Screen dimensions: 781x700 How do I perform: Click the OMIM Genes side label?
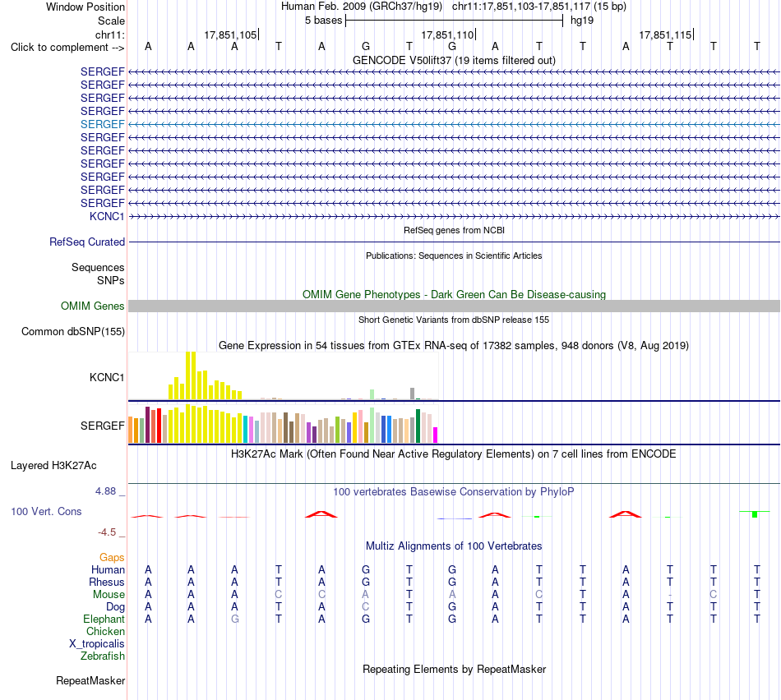[x=92, y=306]
